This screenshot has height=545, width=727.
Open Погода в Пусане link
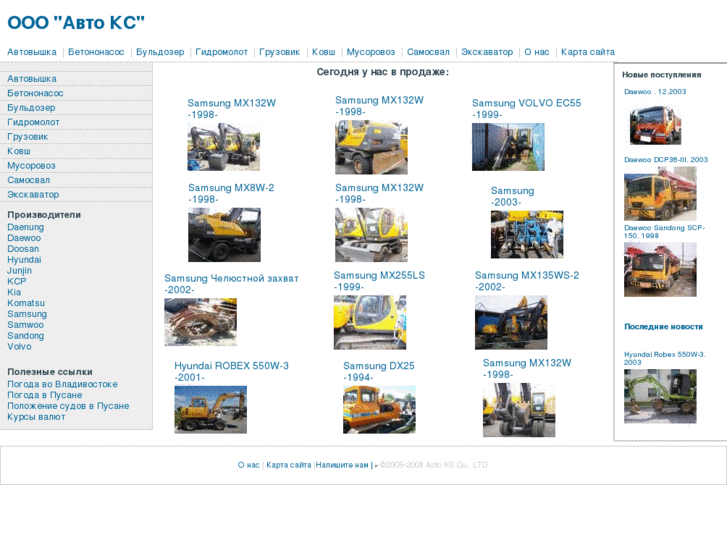(x=45, y=395)
